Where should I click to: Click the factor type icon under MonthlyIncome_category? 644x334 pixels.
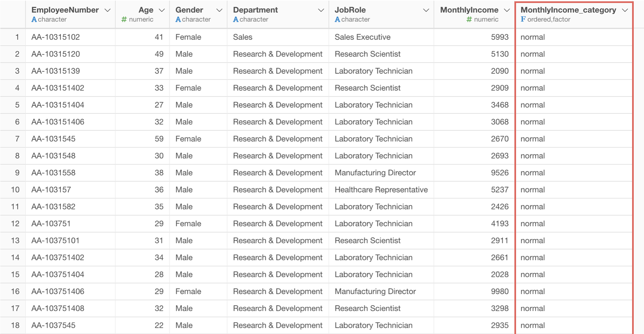(523, 19)
